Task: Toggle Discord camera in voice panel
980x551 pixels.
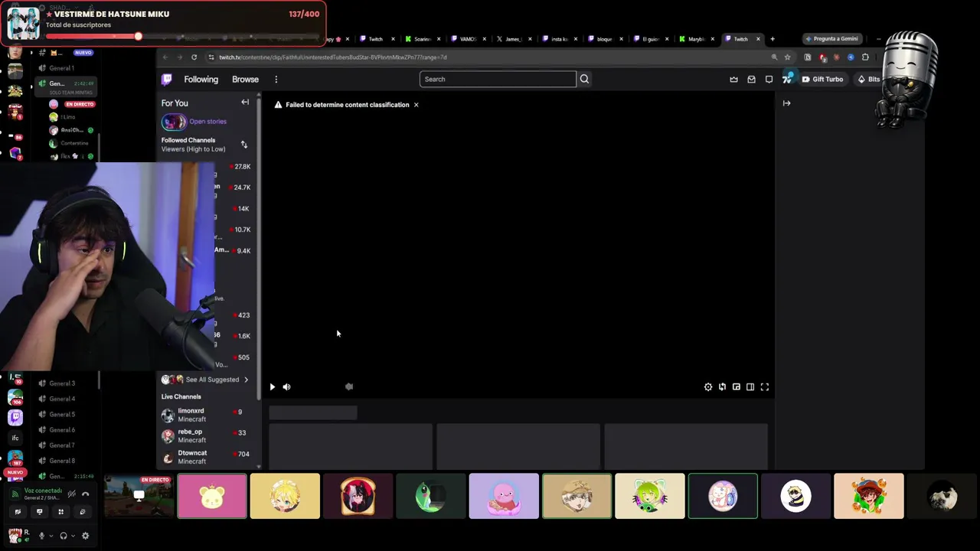Action: click(18, 512)
